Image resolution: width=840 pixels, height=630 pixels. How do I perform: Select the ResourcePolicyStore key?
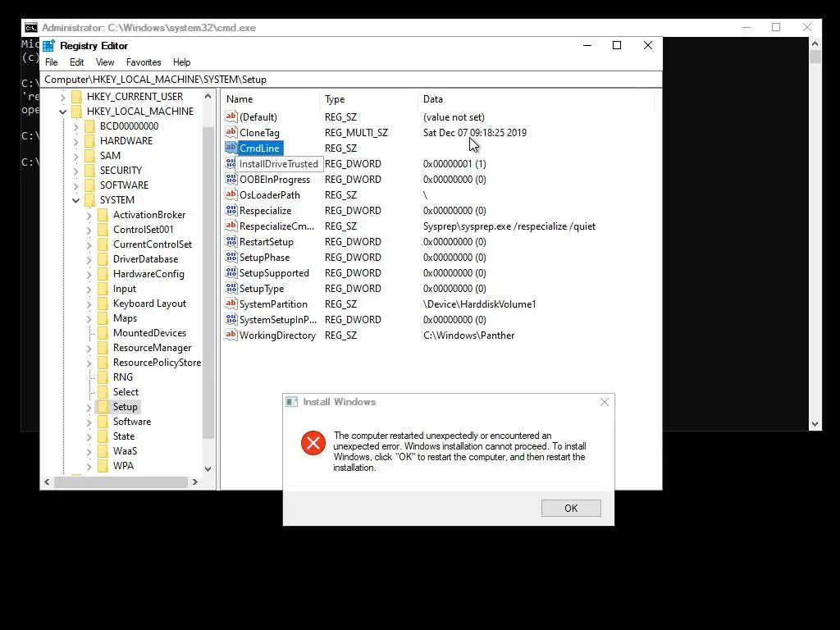click(x=157, y=362)
